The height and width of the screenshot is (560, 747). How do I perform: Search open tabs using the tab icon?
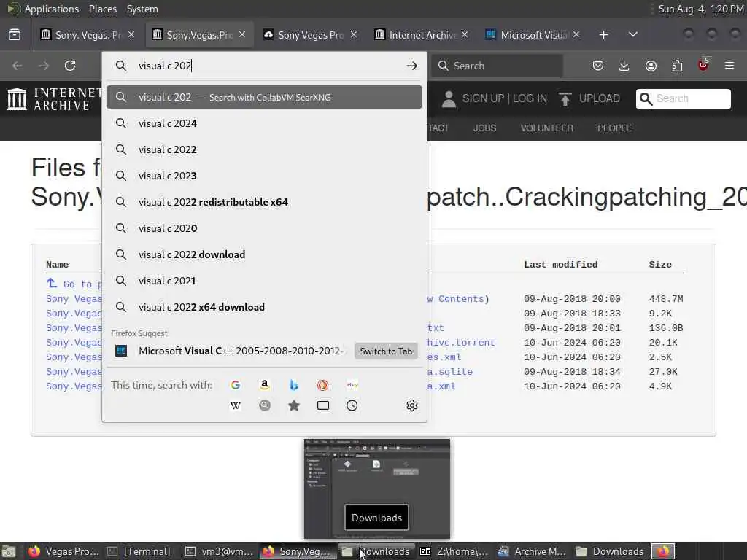[323, 405]
